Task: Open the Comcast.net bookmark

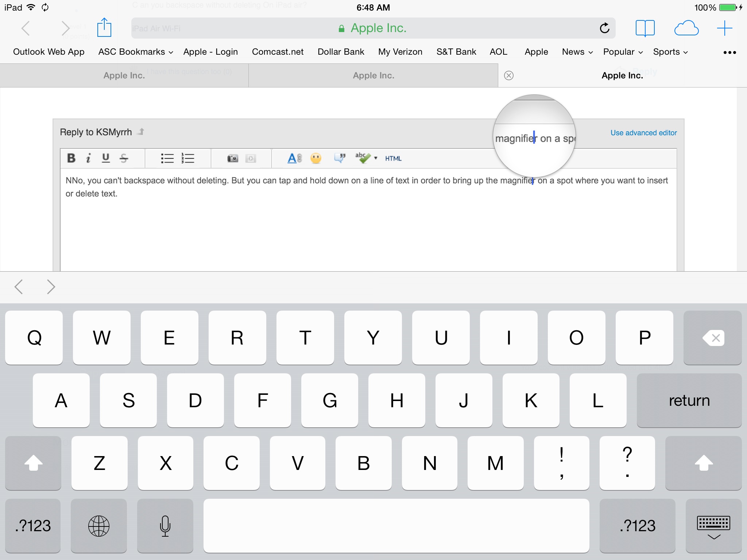Action: [278, 52]
